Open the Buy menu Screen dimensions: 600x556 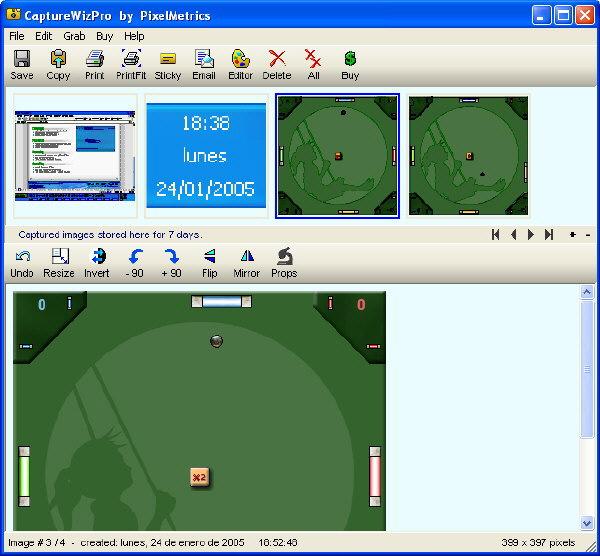point(104,36)
